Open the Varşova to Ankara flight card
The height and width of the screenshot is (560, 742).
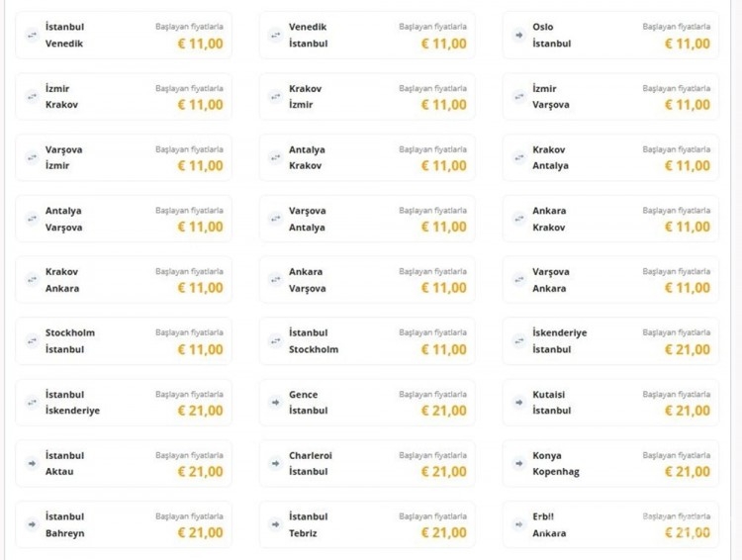(x=610, y=280)
